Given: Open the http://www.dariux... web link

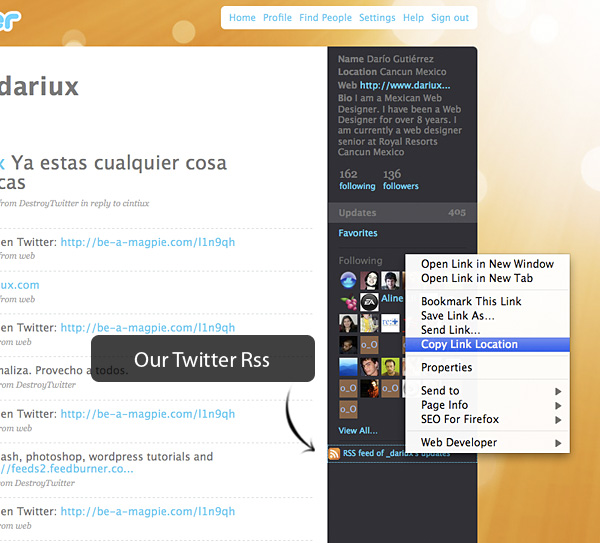Looking at the screenshot, I should pyautogui.click(x=405, y=85).
